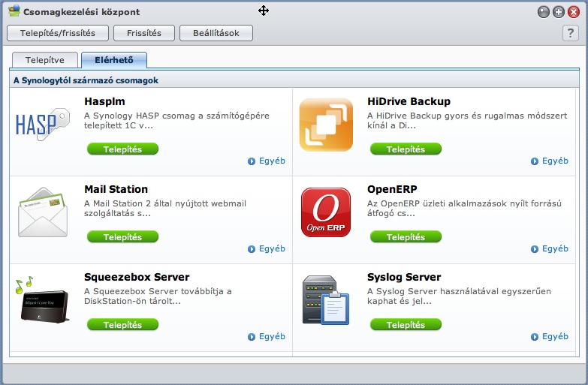The width and height of the screenshot is (588, 385).
Task: Click the package center icon in title bar
Action: coord(14,11)
